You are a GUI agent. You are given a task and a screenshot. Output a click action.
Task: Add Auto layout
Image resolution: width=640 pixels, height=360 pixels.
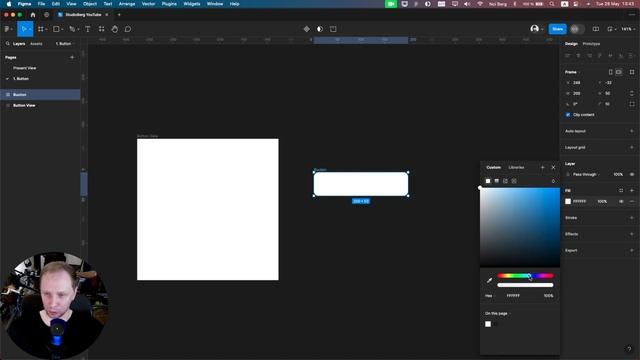tap(632, 131)
